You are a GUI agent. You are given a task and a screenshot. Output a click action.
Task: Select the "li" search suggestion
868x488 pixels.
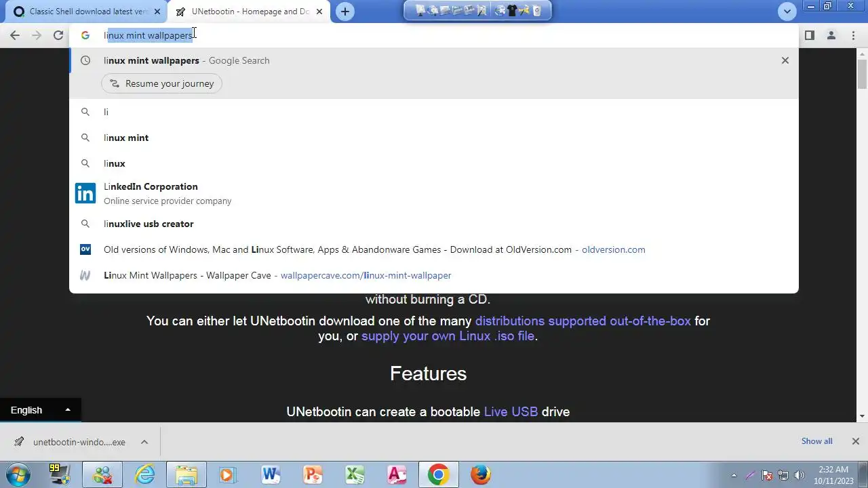click(x=434, y=112)
